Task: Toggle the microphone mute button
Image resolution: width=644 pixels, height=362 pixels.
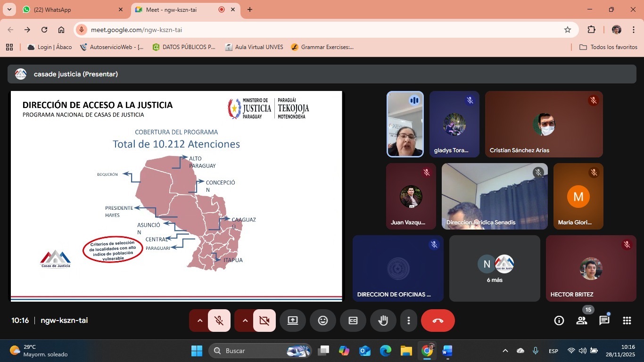Action: pos(219,321)
